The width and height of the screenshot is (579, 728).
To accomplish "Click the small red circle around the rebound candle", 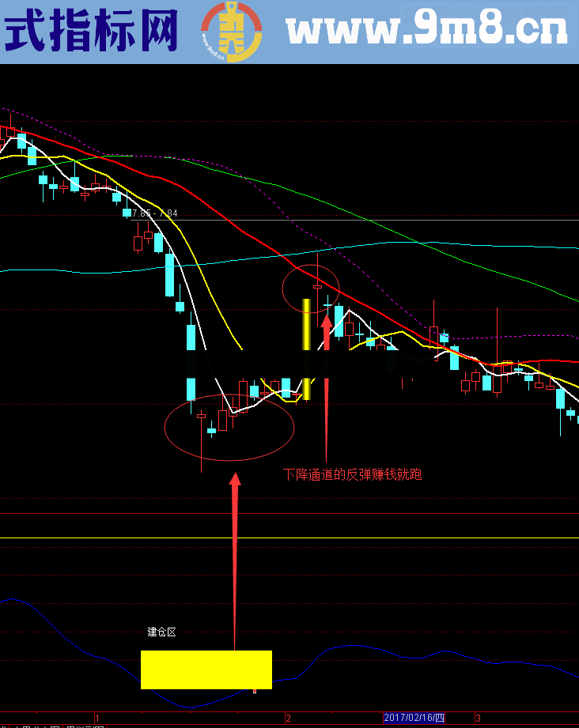I will (311, 286).
